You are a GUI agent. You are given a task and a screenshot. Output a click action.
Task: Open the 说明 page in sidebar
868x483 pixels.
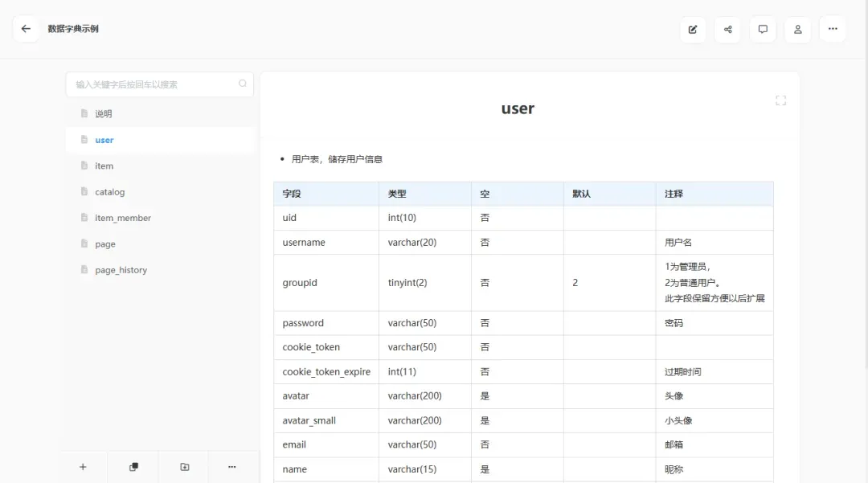point(104,114)
